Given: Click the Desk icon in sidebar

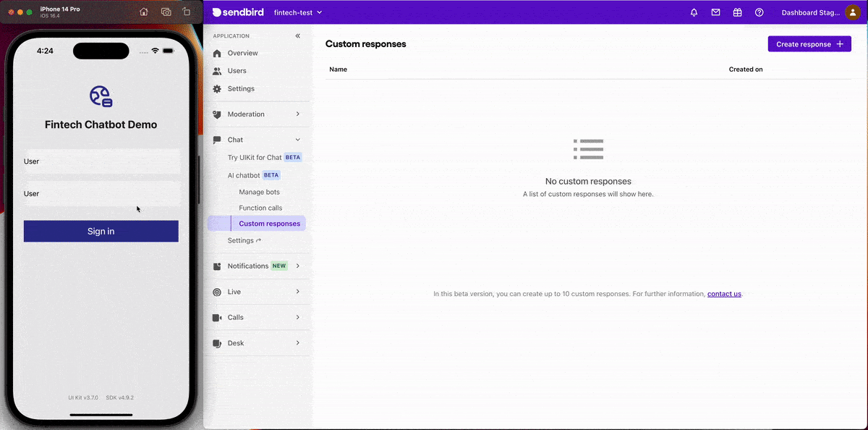Looking at the screenshot, I should [217, 343].
